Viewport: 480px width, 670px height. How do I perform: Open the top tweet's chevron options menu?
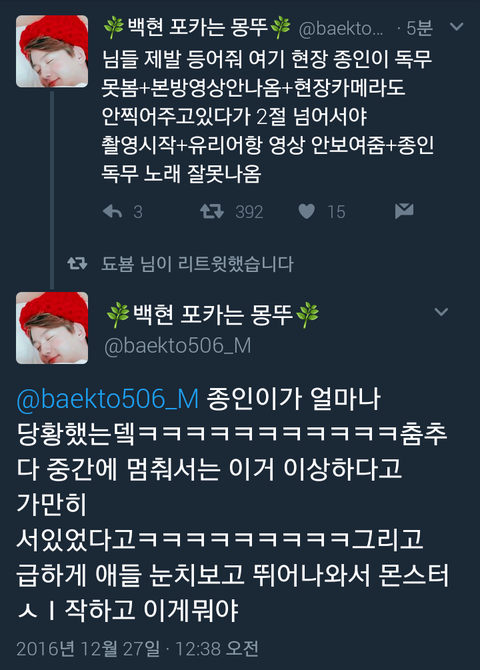457,27
